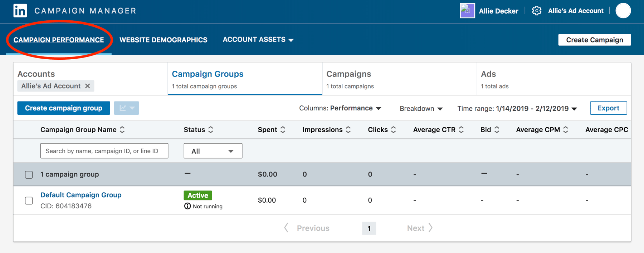Sort by Average CPM arrows
Screen dimensions: 644x253
(566, 130)
